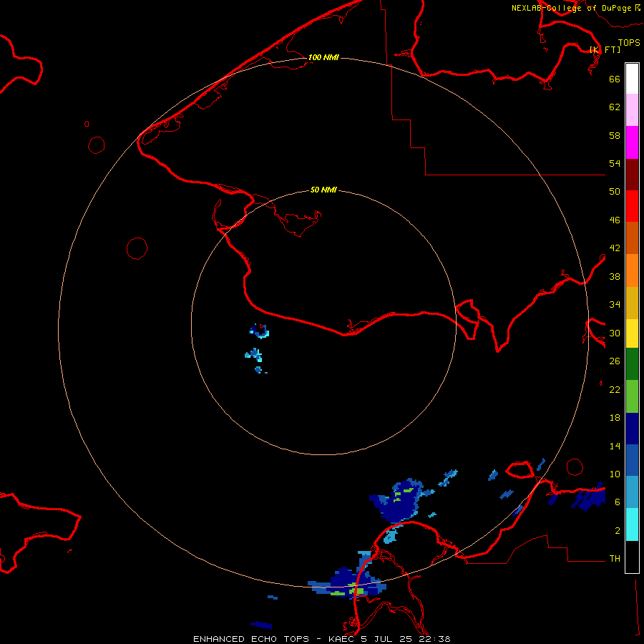Click the 'TH' threshold legend label
The image size is (644, 644).
click(x=615, y=559)
